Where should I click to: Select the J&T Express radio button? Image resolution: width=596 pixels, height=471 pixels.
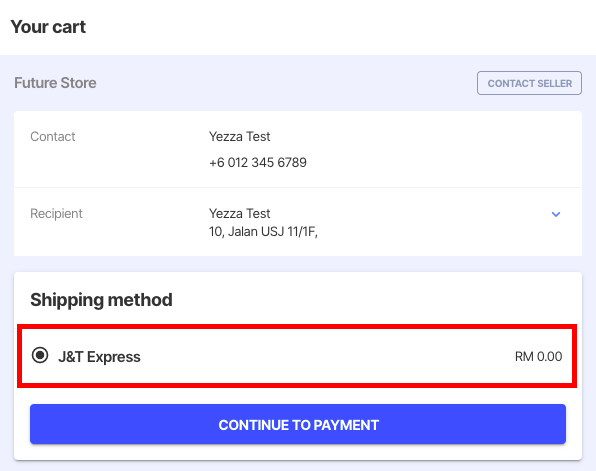coord(40,355)
